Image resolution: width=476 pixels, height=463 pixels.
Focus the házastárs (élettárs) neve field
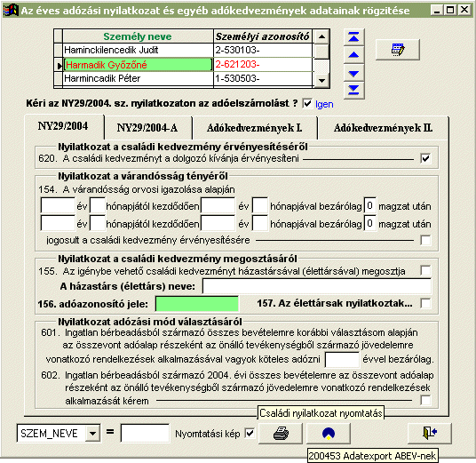(317, 286)
